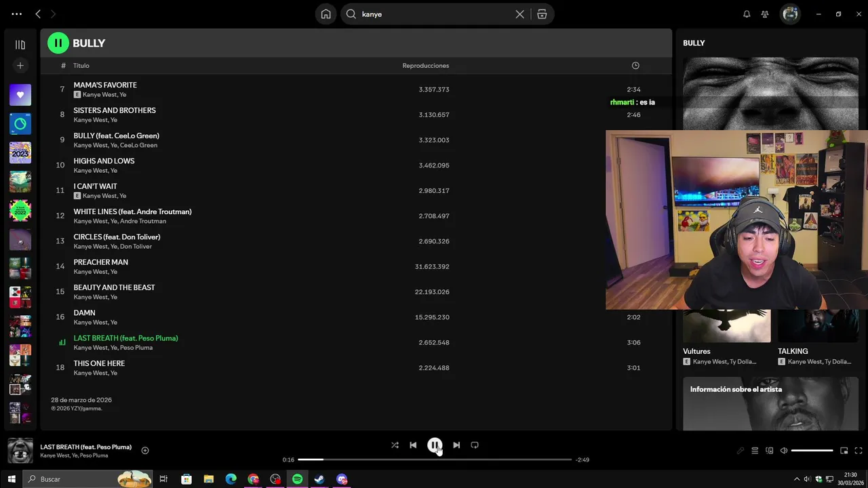This screenshot has height=488, width=868.
Task: Open CeeLo Green artist link
Action: 139,145
